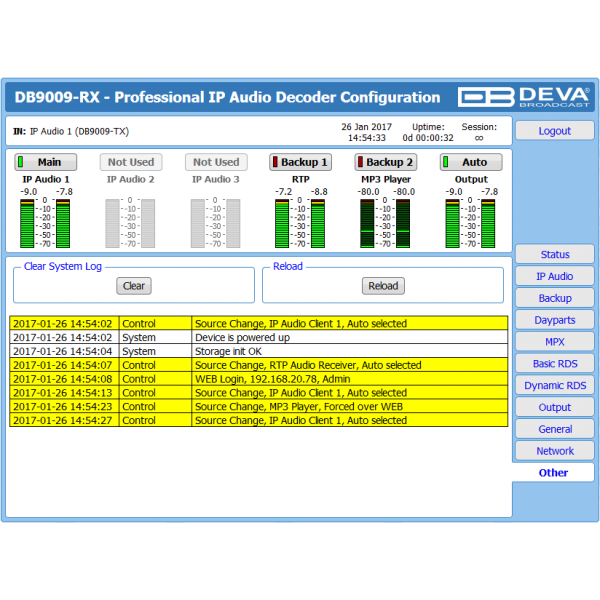Click the 'Clear System Log' group label

tap(63, 266)
